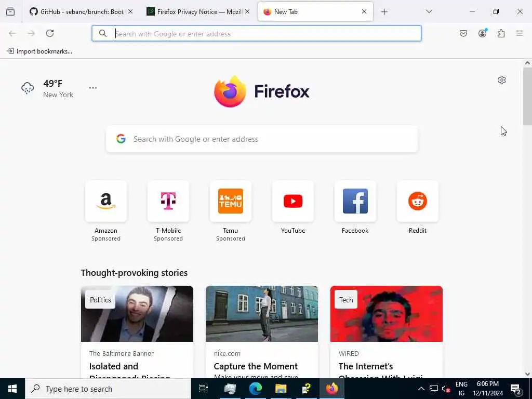The height and width of the screenshot is (399, 532).
Task: Open a new tab with plus button
Action: click(x=384, y=12)
